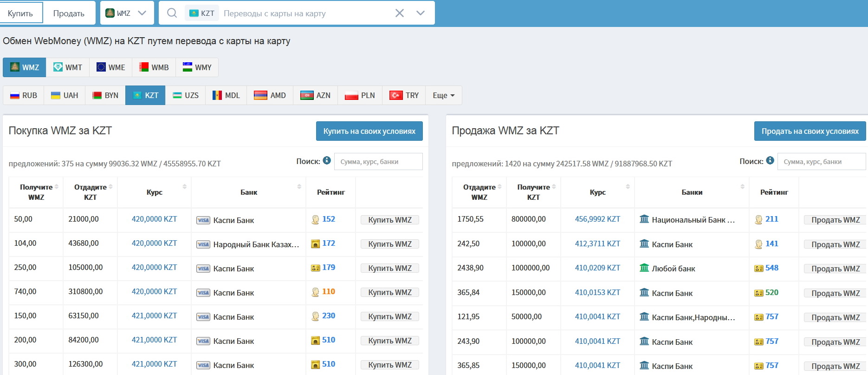The width and height of the screenshot is (868, 375).
Task: Open rating 211 buyer link
Action: click(x=772, y=219)
